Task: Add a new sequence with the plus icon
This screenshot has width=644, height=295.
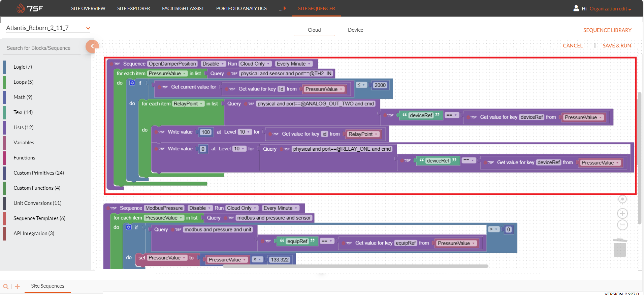Action: (18, 287)
